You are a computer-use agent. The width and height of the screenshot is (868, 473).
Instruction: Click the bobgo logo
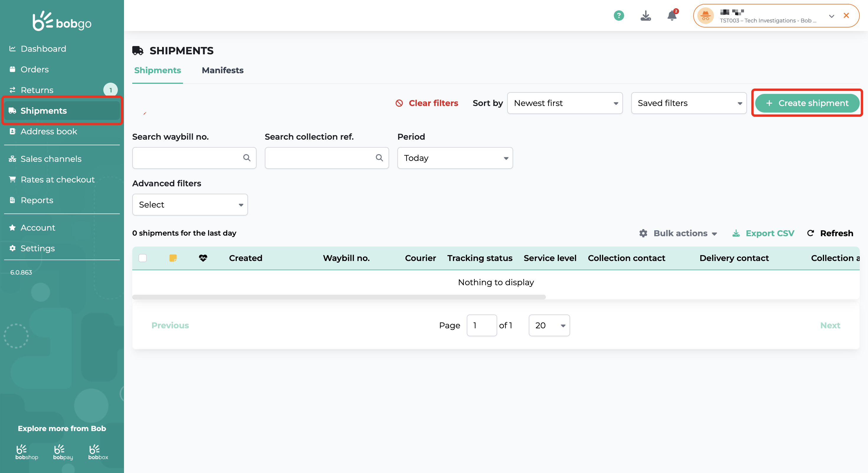point(62,21)
